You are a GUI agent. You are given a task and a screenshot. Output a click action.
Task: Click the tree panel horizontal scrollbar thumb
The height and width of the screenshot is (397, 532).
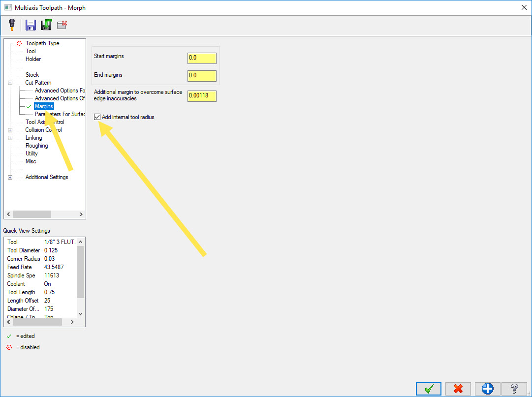click(32, 214)
